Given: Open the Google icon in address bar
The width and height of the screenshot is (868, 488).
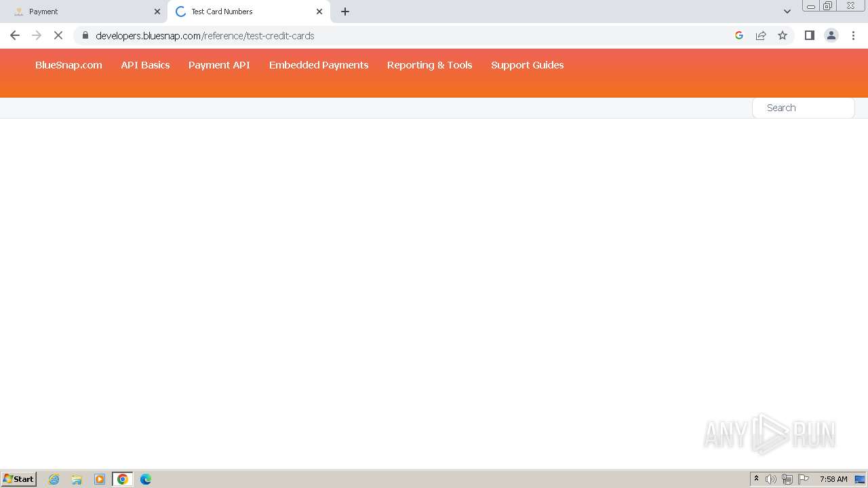Looking at the screenshot, I should [x=739, y=35].
